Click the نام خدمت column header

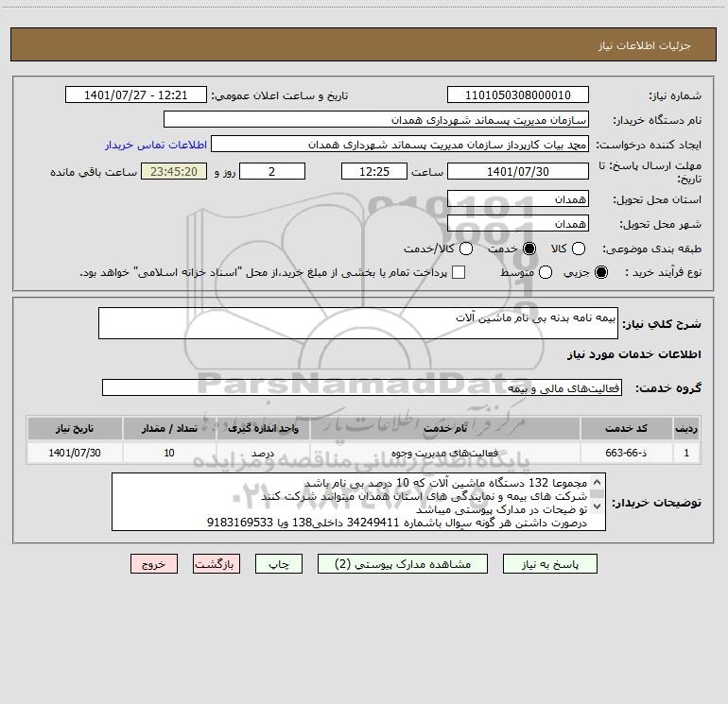pyautogui.click(x=444, y=428)
